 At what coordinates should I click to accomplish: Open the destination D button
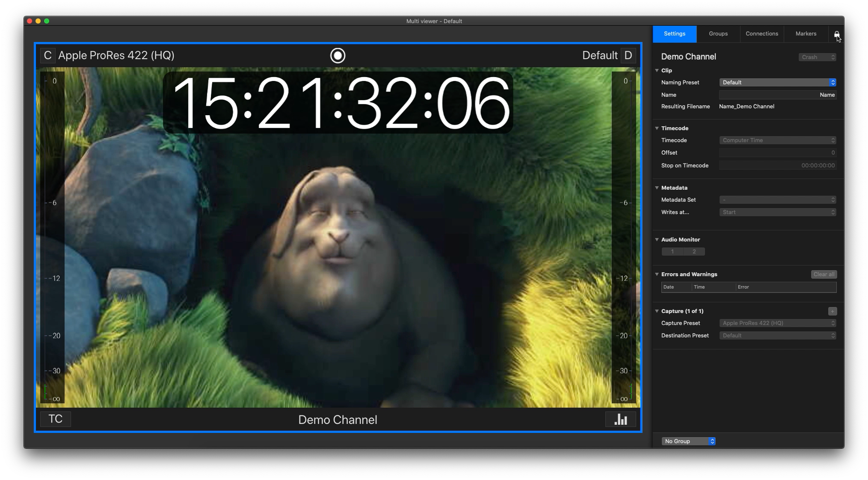click(x=628, y=56)
